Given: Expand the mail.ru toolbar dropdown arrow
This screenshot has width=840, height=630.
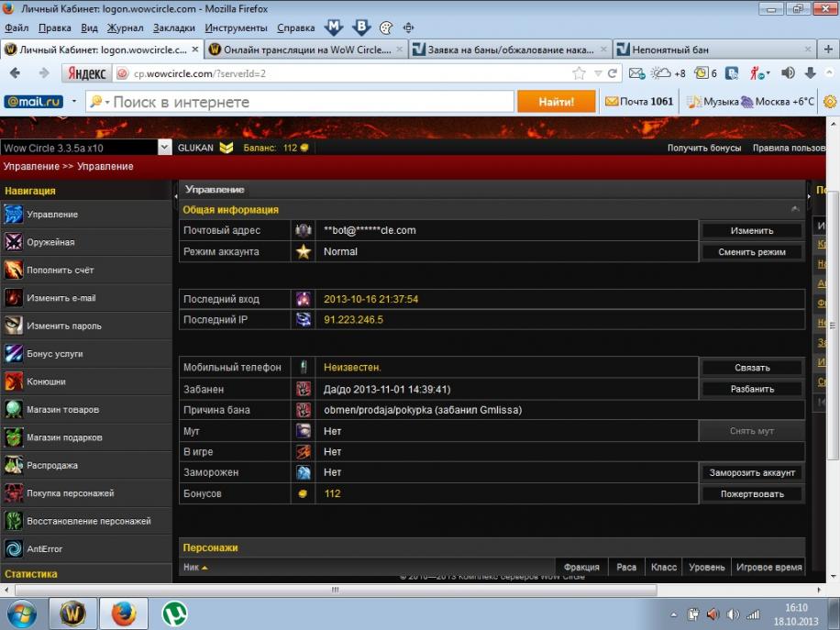Looking at the screenshot, I should tap(74, 102).
